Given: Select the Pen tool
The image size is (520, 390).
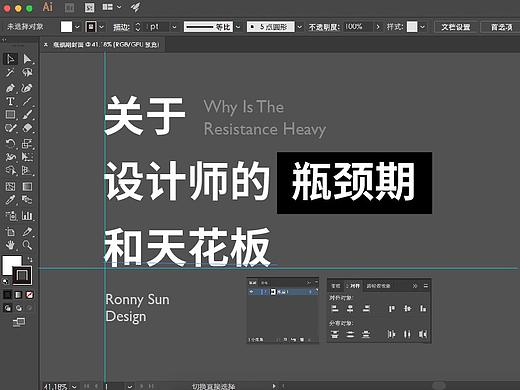Looking at the screenshot, I should click(10, 88).
